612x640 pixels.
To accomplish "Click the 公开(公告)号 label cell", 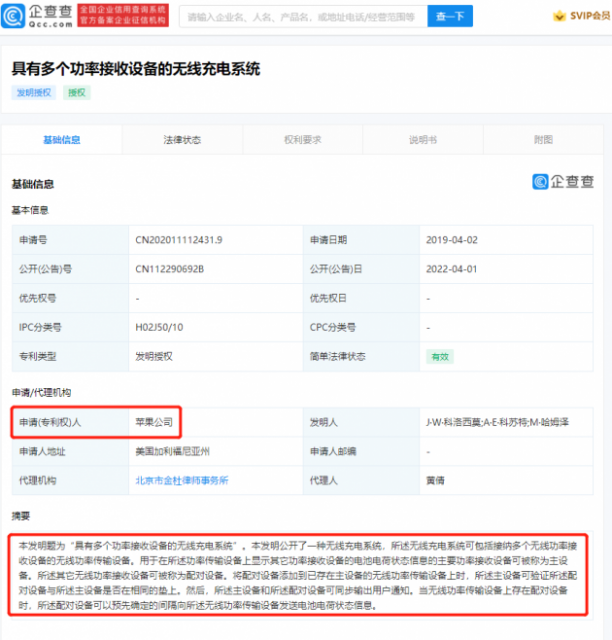I will click(x=71, y=269).
